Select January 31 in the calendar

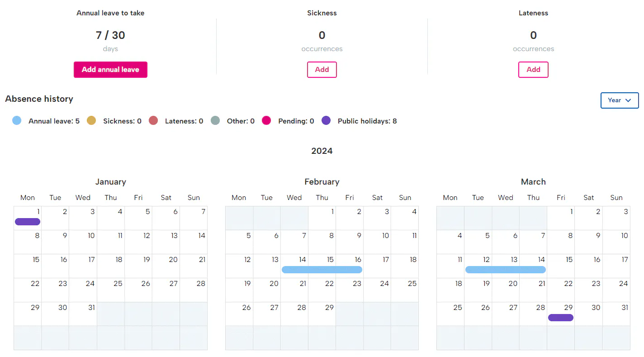tap(83, 314)
